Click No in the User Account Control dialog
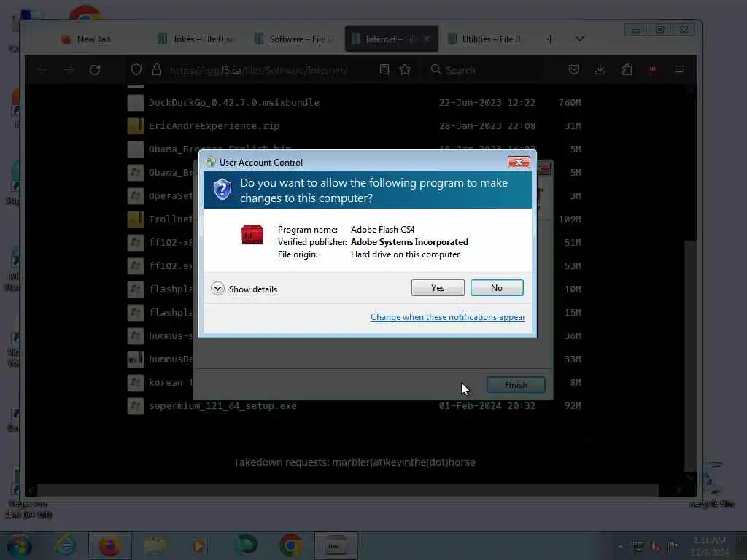The image size is (747, 560). pyautogui.click(x=496, y=287)
